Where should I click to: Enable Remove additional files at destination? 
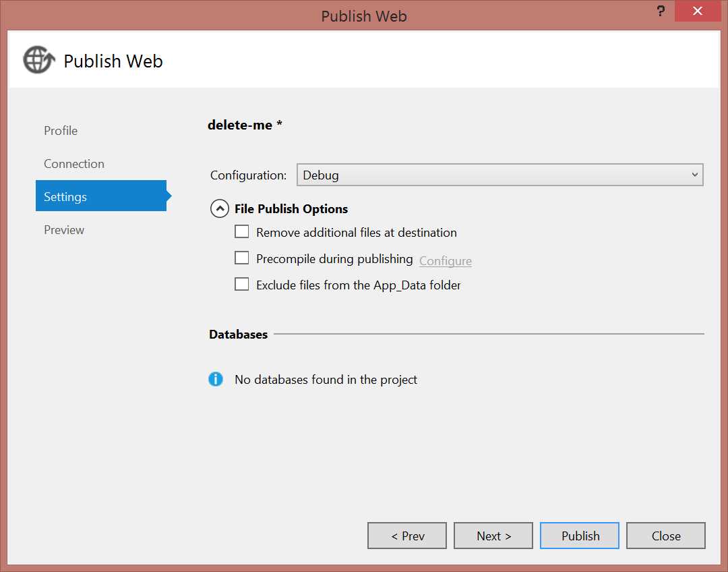click(x=241, y=231)
